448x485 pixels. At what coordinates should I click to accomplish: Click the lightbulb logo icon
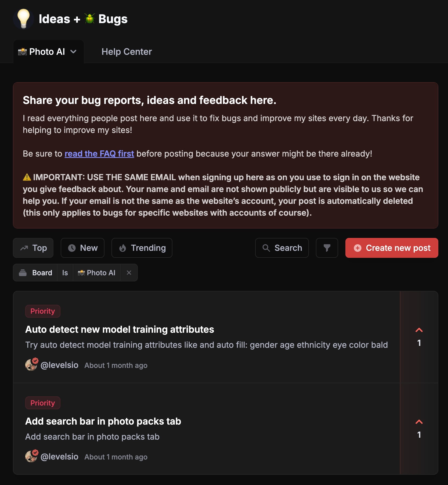(x=23, y=19)
